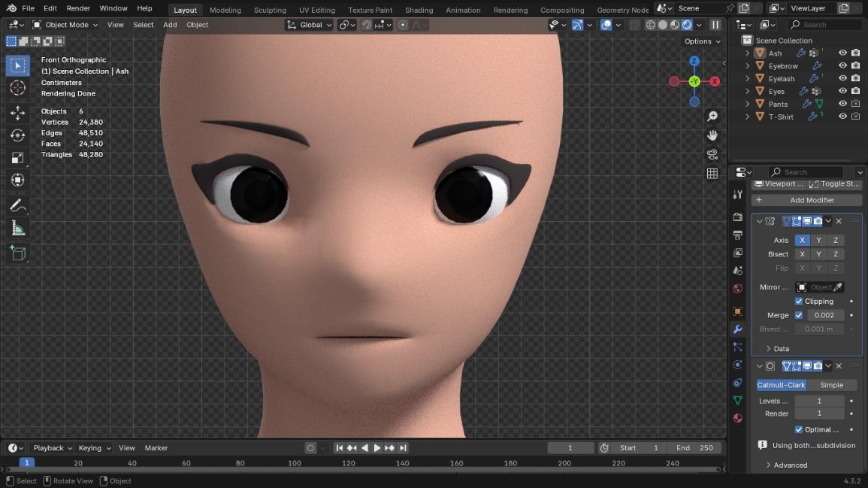Switch to the Sculpting workspace tab
The width and height of the screenshot is (868, 488).
pyautogui.click(x=270, y=10)
